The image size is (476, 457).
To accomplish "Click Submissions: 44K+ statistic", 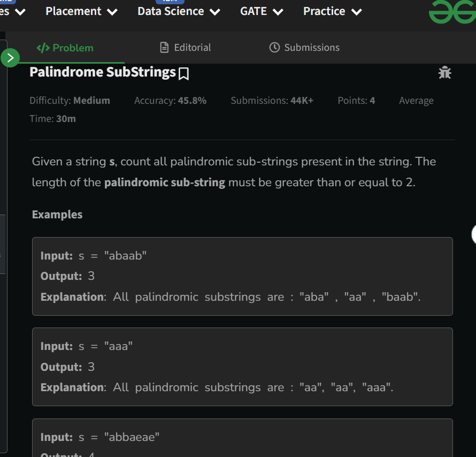I will tap(272, 101).
